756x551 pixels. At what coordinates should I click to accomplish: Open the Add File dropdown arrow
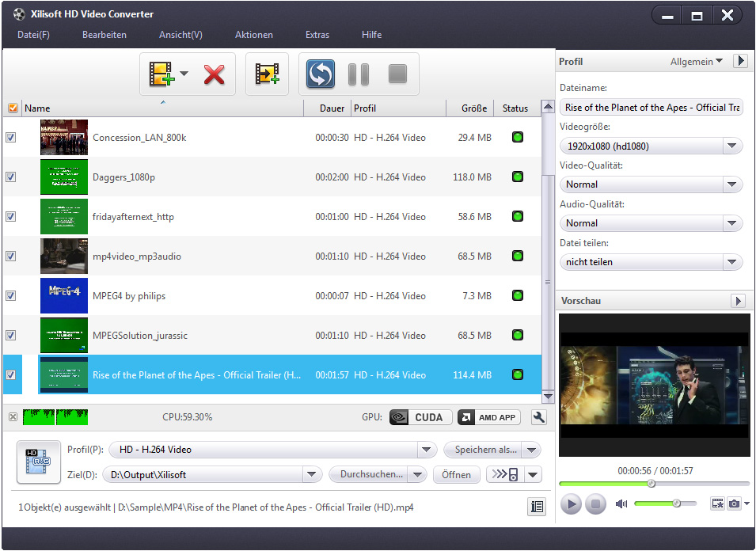click(184, 74)
